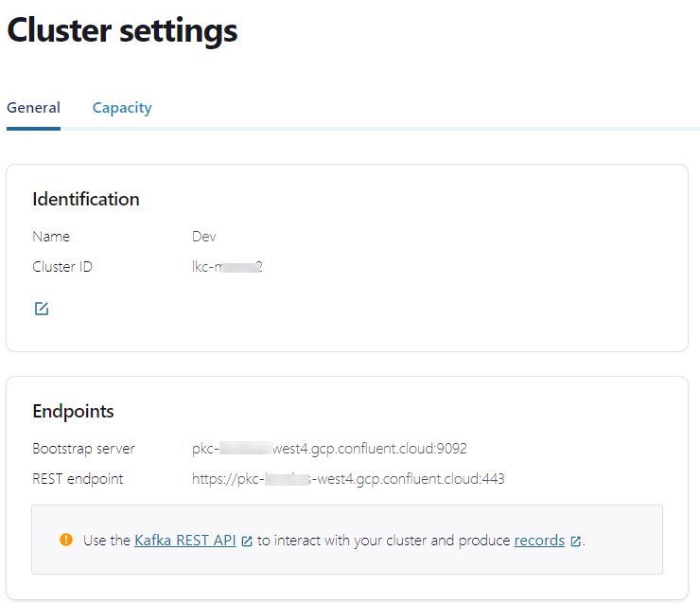Open the Kafka REST API link
700x604 pixels.
[x=185, y=541]
